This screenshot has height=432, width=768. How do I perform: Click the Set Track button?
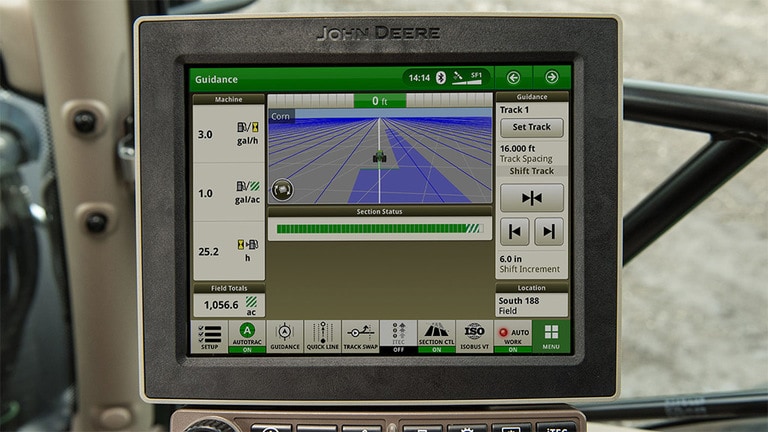[531, 127]
